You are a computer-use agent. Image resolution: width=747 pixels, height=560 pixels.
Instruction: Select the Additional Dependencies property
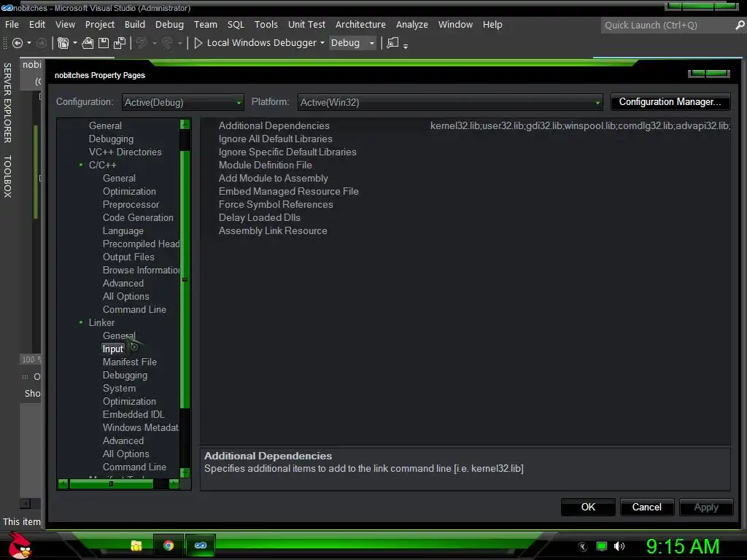(274, 125)
